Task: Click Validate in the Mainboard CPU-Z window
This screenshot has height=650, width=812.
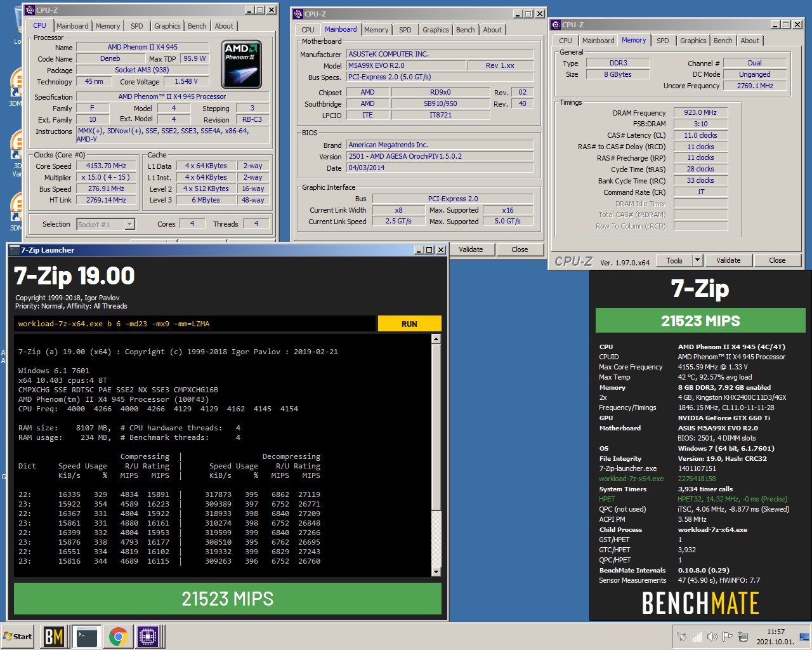Action: click(x=471, y=249)
